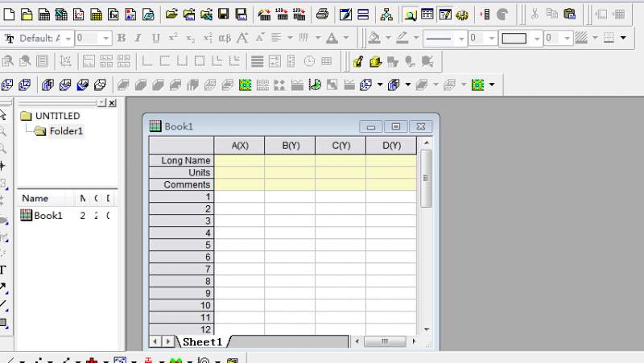Click the Save Project floppy icon
Viewport: 644px width, 363px height.
click(224, 14)
